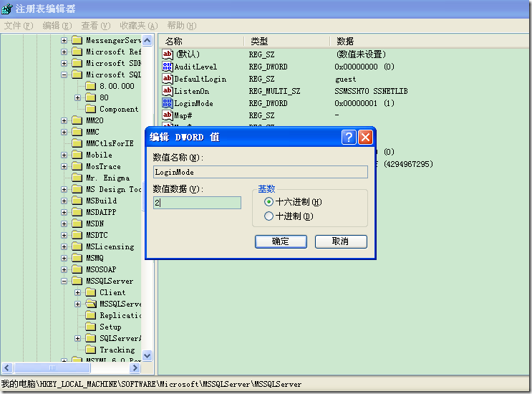Click the 数值数据 value input field
This screenshot has width=532, height=394.
197,203
